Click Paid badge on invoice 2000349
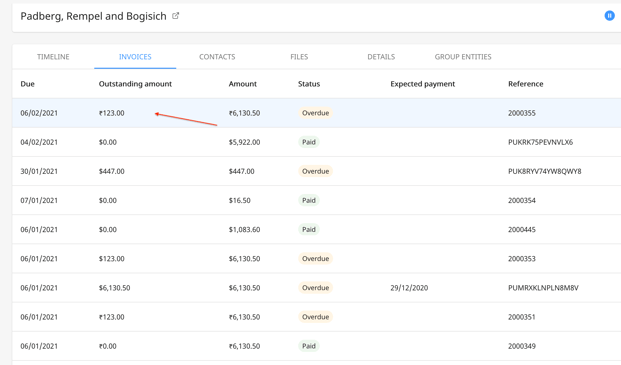621x365 pixels. (x=309, y=346)
